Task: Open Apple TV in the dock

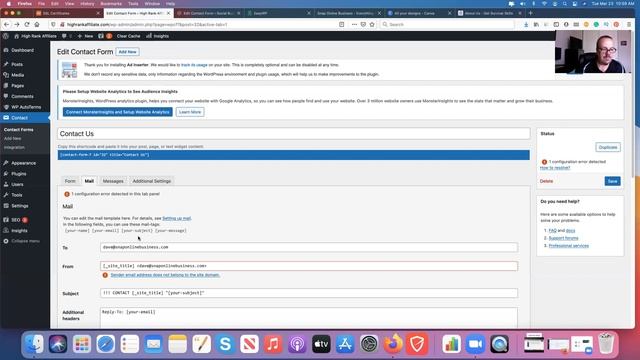Action: tap(321, 344)
